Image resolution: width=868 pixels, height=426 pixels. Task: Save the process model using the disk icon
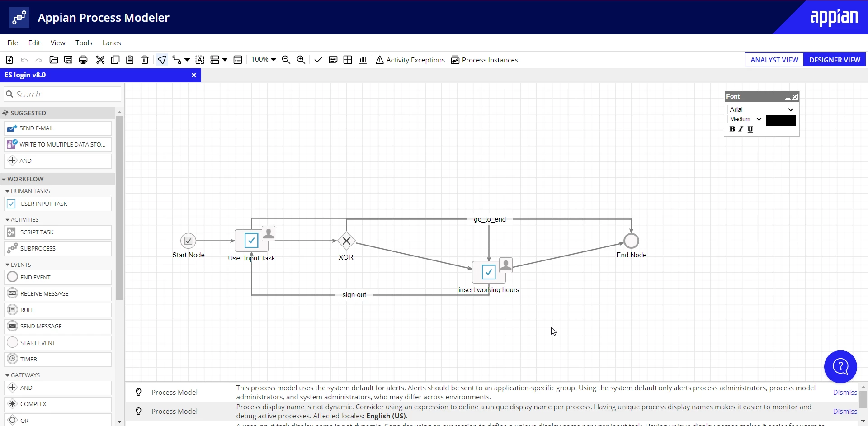pos(68,60)
